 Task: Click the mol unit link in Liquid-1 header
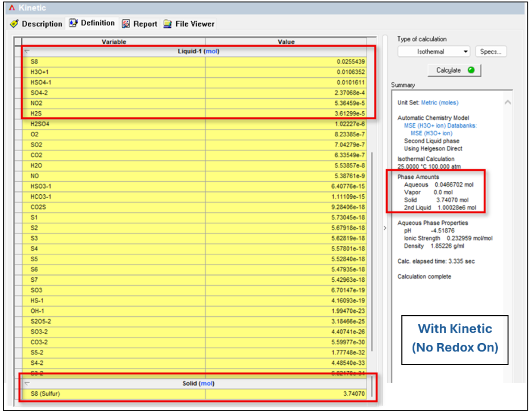(211, 51)
